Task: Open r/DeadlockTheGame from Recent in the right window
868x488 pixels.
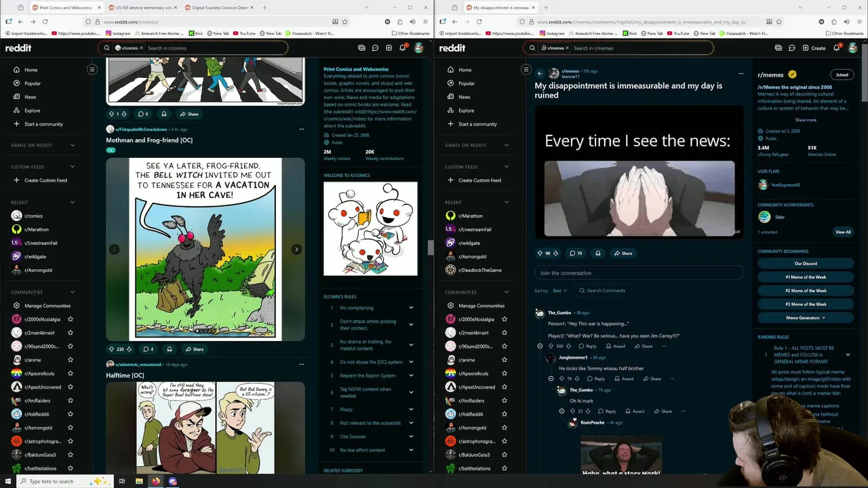Action: (x=480, y=270)
